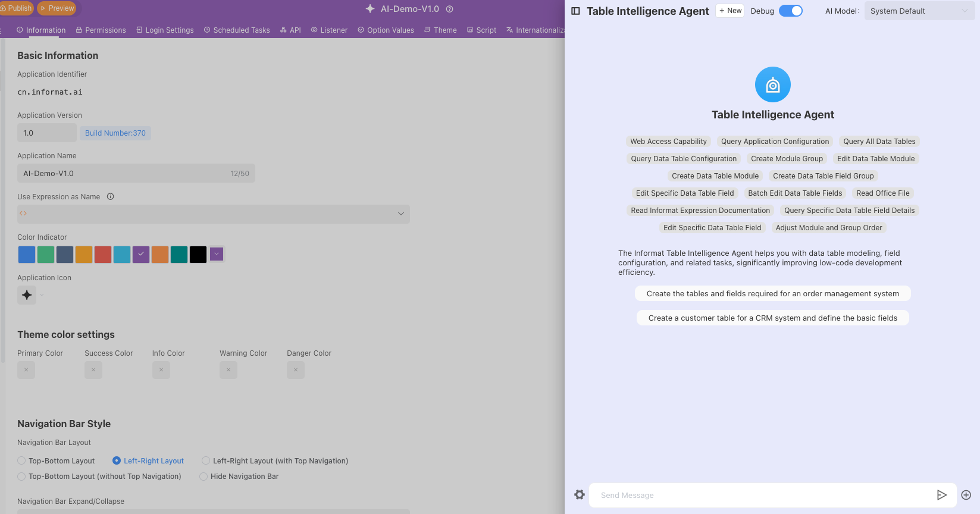Open the Script tab
980x514 pixels.
(x=481, y=30)
